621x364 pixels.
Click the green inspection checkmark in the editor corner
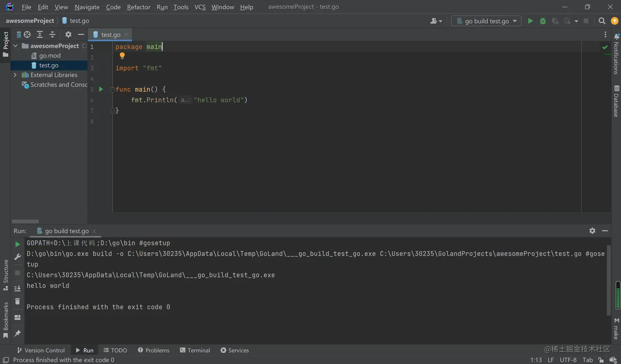point(605,47)
